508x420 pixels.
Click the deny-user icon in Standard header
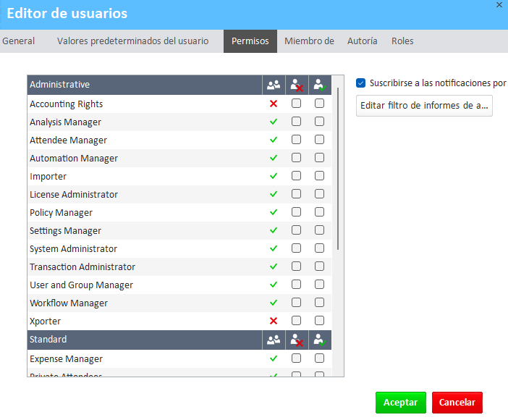(x=297, y=340)
